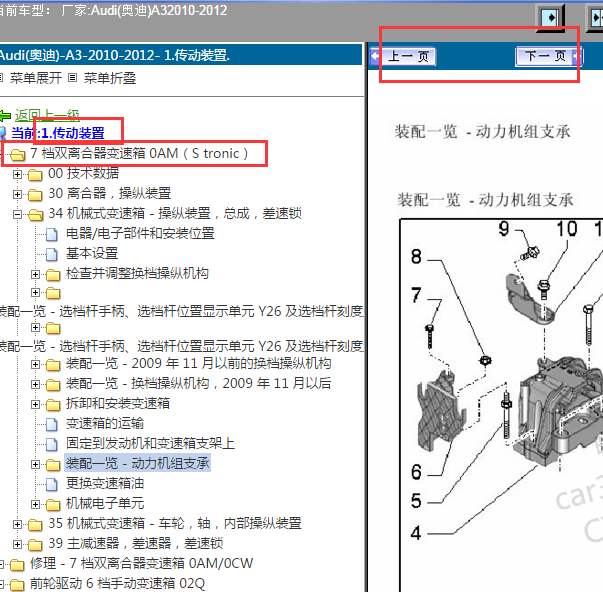
Task: Click folder icon of 35 机械式变速箱
Action: (x=35, y=525)
